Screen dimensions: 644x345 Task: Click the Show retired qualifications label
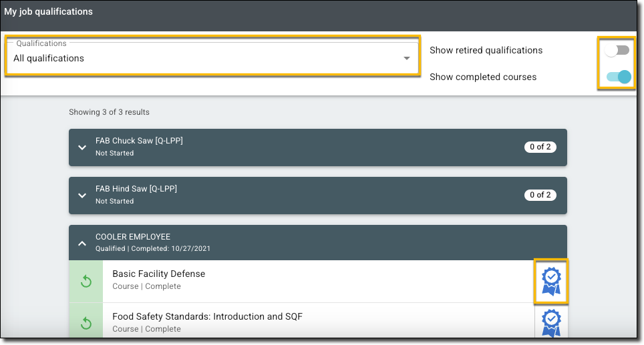pyautogui.click(x=486, y=50)
